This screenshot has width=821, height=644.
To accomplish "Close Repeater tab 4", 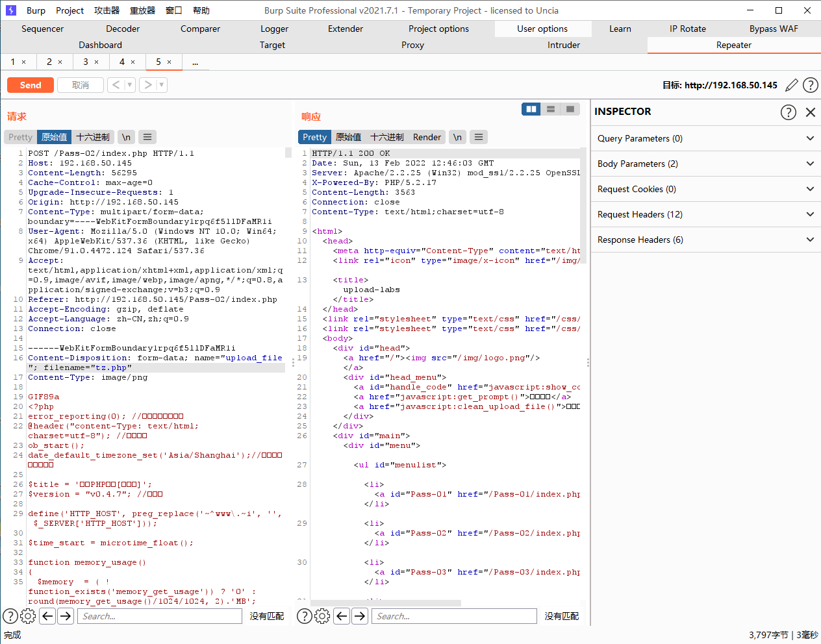I will [x=133, y=62].
